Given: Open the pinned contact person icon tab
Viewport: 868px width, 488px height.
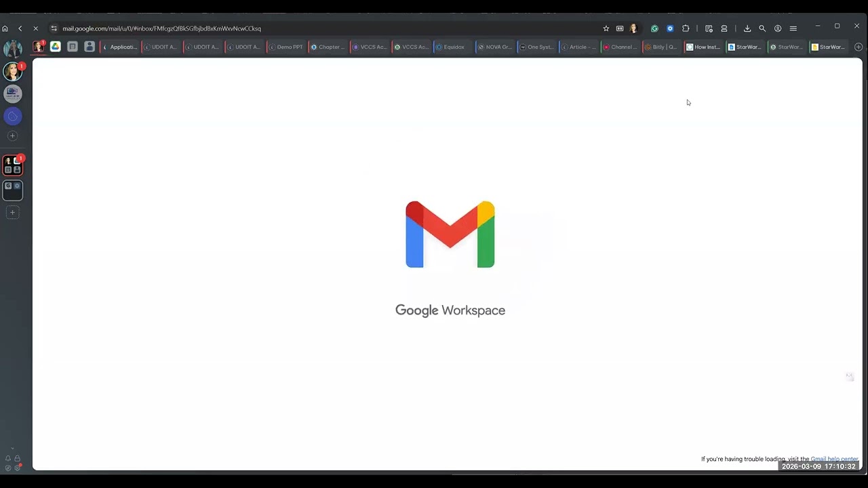Looking at the screenshot, I should point(90,47).
